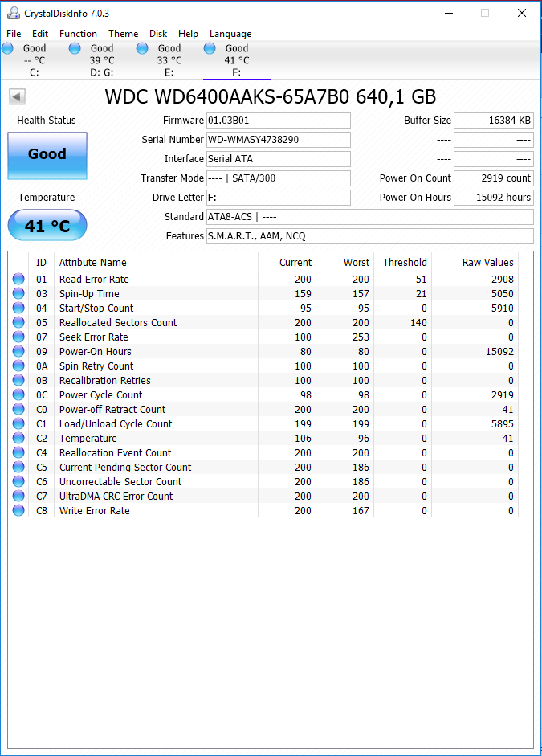The image size is (542, 756).
Task: Click the Standard field ATA8-ACS
Action: pos(370,217)
